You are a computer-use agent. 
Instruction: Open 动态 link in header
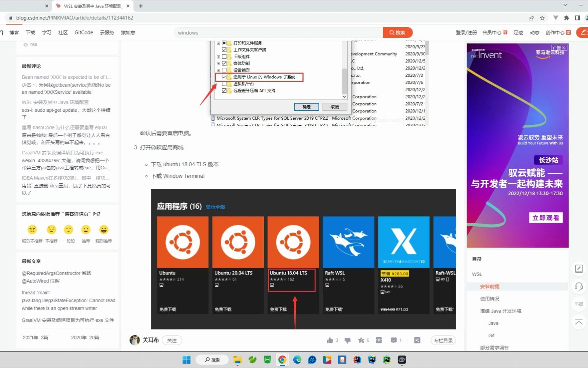pos(535,32)
